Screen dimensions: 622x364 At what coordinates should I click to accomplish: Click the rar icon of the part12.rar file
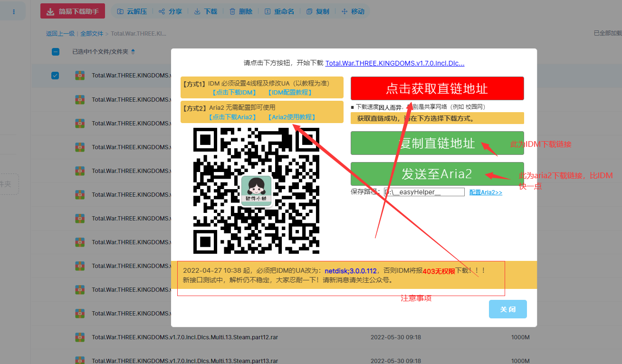pos(80,337)
